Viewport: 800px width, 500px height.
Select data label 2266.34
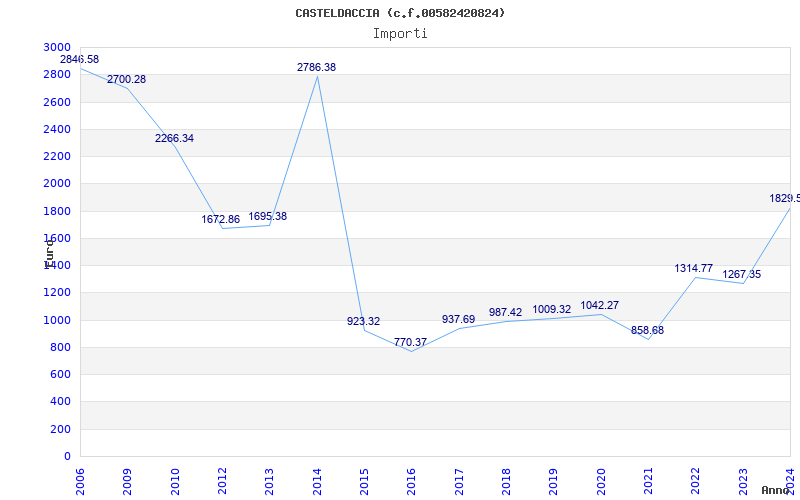tap(174, 139)
